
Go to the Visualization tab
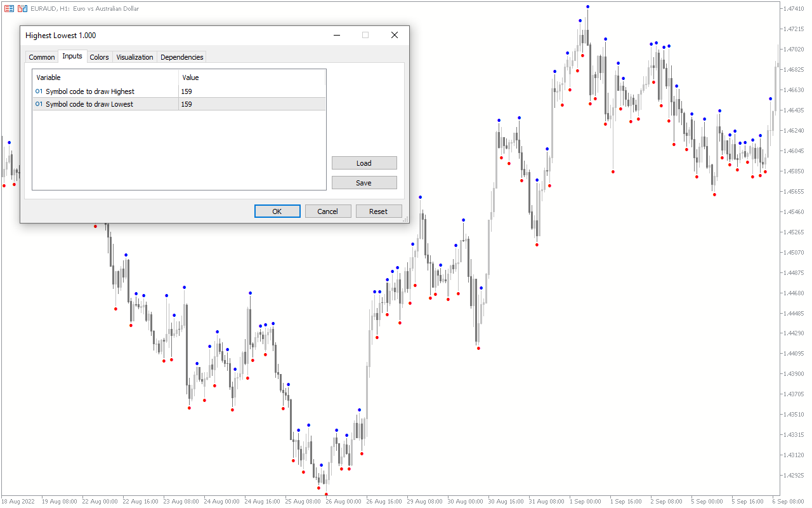(134, 57)
